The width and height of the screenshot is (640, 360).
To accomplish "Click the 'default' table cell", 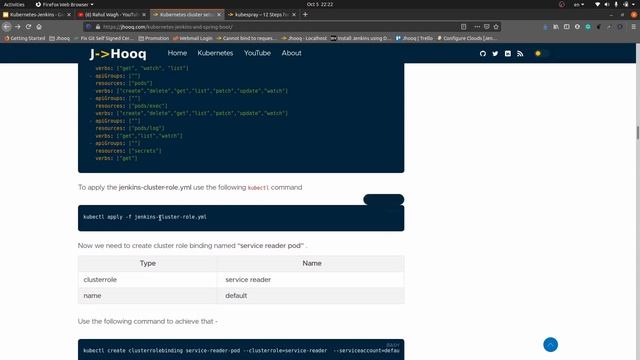I will click(x=311, y=296).
